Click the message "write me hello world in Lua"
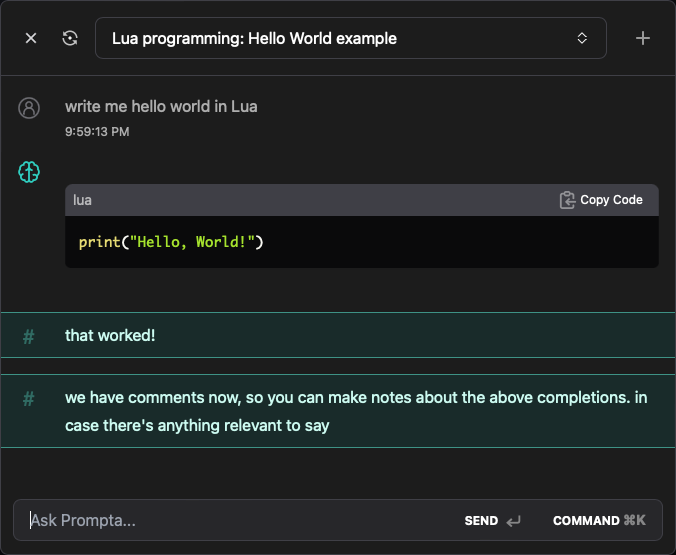The width and height of the screenshot is (676, 555). coord(161,106)
